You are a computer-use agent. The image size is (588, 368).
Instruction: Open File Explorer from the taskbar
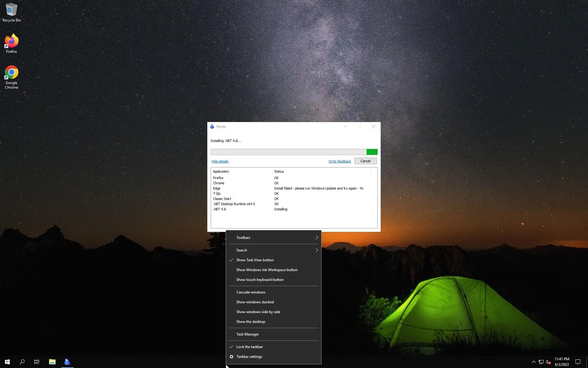[x=52, y=362]
